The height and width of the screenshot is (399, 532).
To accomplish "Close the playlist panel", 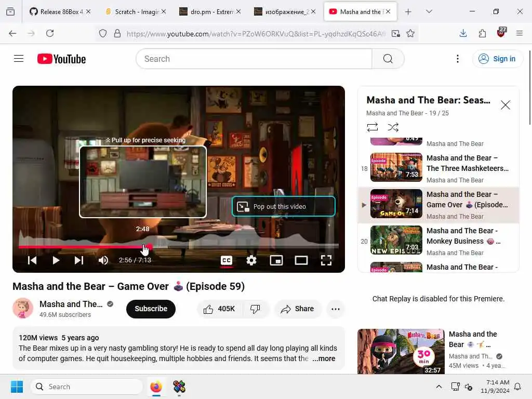I will click(505, 105).
